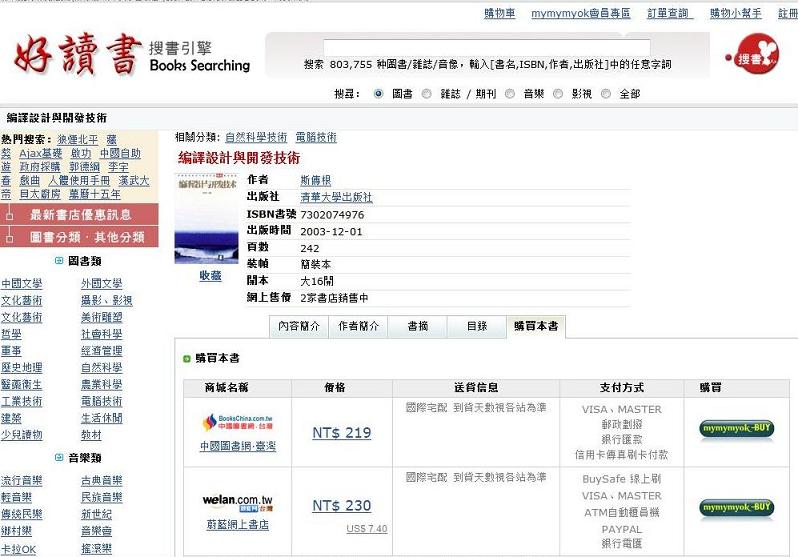798x557 pixels.
Task: Collapse the 音樂類 category section icon
Action: point(59,458)
